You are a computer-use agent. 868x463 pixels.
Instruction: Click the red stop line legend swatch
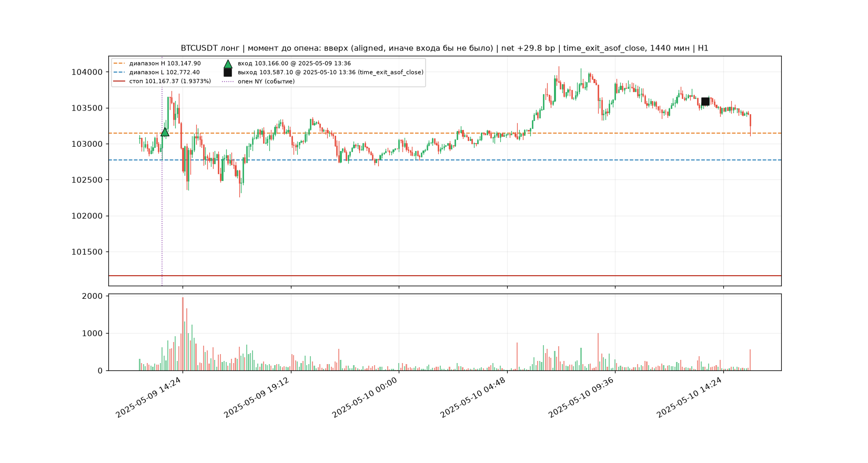coord(120,82)
